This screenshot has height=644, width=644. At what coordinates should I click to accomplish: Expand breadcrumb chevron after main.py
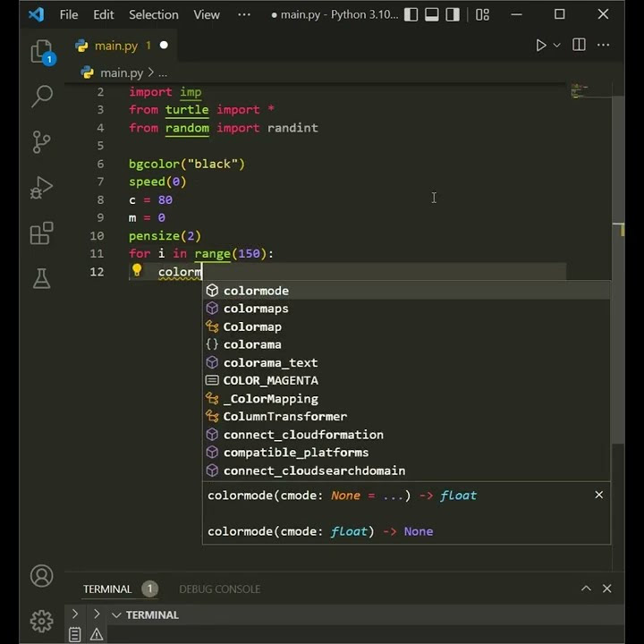point(151,72)
